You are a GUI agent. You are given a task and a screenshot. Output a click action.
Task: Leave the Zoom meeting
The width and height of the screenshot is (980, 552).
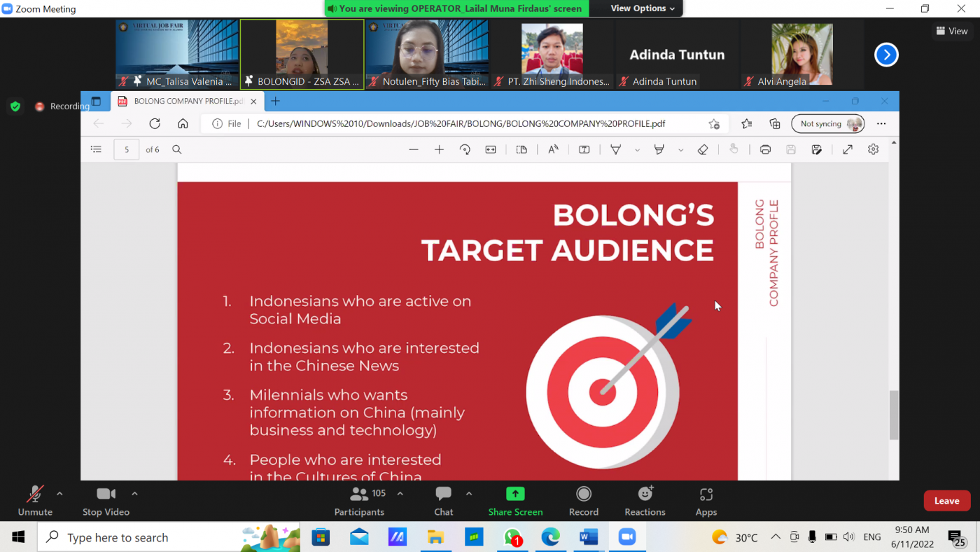pyautogui.click(x=946, y=501)
